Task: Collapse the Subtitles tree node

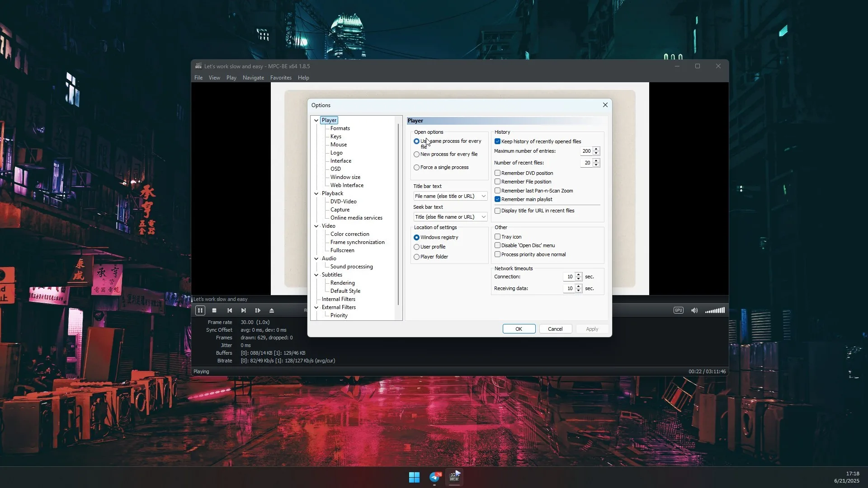Action: point(316,275)
